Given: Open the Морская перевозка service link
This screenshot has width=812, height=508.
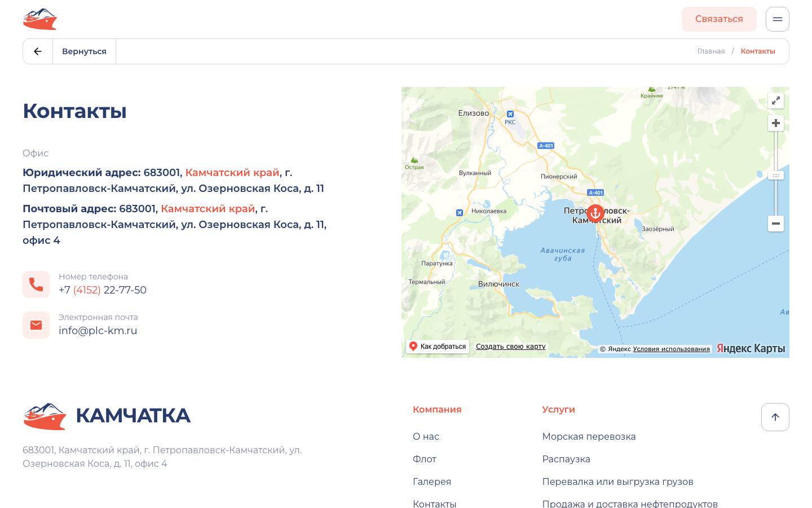Looking at the screenshot, I should (x=589, y=436).
